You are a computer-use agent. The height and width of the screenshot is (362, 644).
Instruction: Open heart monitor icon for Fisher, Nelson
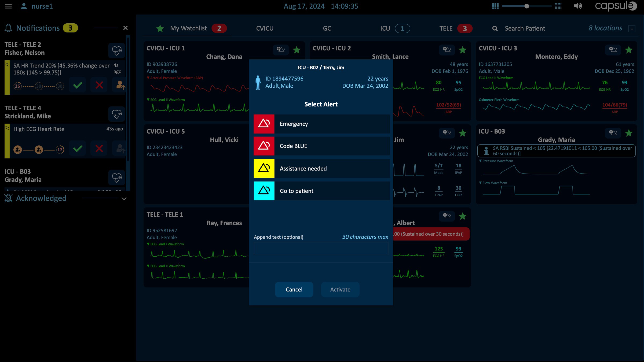pyautogui.click(x=117, y=50)
